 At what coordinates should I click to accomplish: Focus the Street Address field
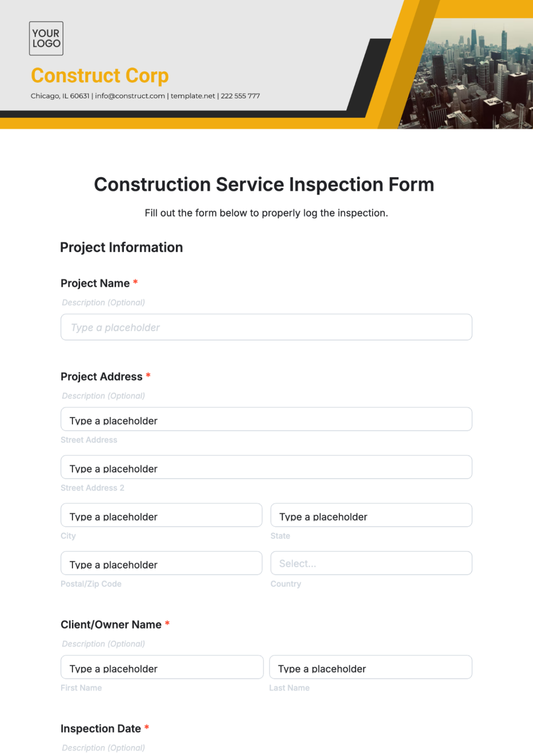click(266, 419)
